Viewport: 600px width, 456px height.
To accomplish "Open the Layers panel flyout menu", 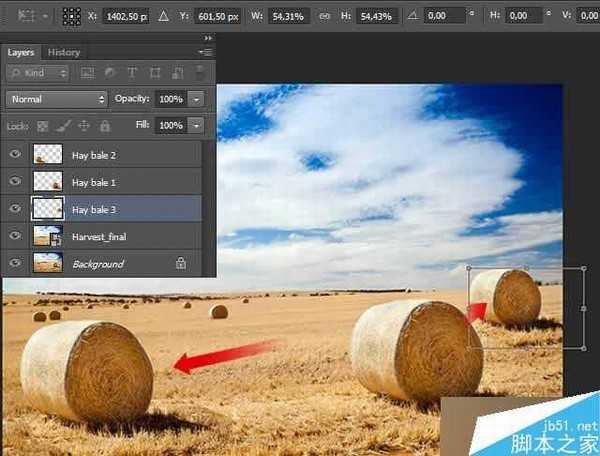I will pyautogui.click(x=205, y=52).
